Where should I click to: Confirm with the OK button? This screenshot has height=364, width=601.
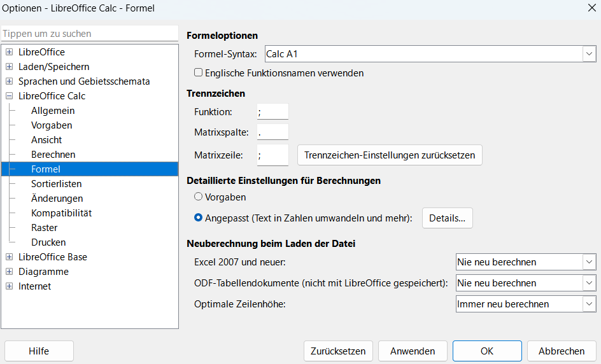(x=487, y=351)
